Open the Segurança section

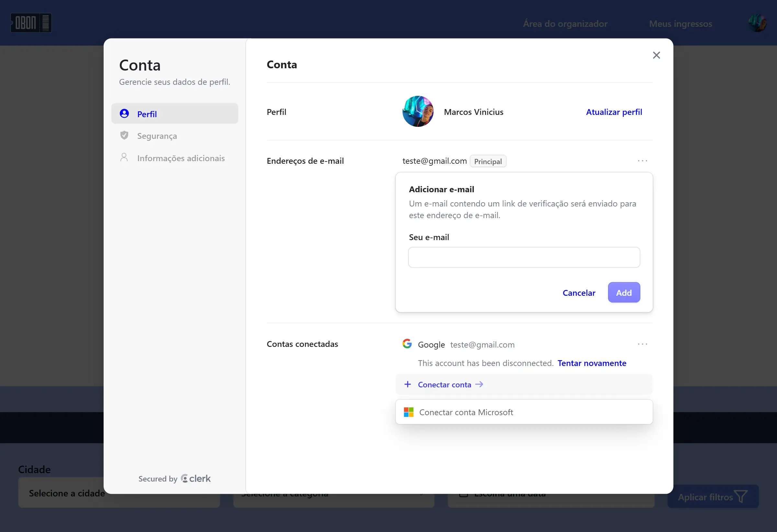point(175,136)
